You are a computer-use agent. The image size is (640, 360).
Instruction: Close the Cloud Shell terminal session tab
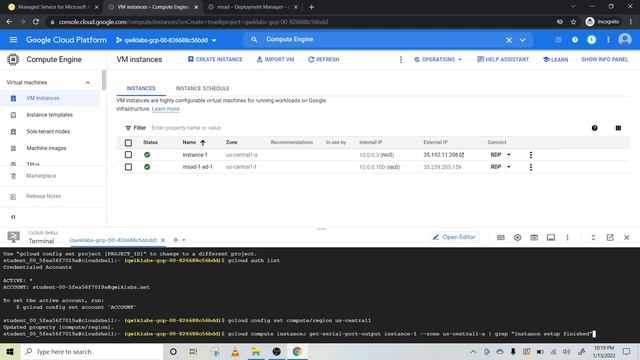[x=163, y=240]
